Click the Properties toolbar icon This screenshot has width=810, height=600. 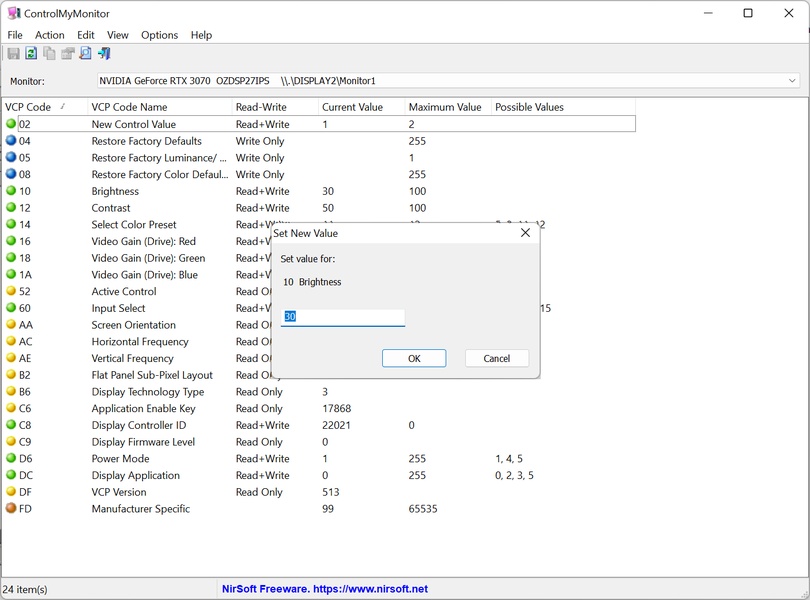pyautogui.click(x=67, y=54)
